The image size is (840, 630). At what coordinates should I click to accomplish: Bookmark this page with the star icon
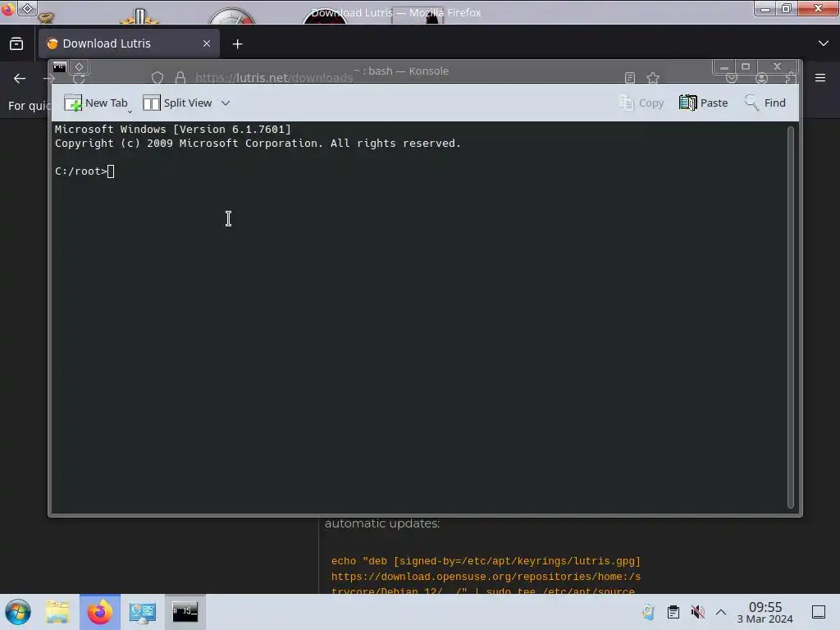pyautogui.click(x=652, y=78)
